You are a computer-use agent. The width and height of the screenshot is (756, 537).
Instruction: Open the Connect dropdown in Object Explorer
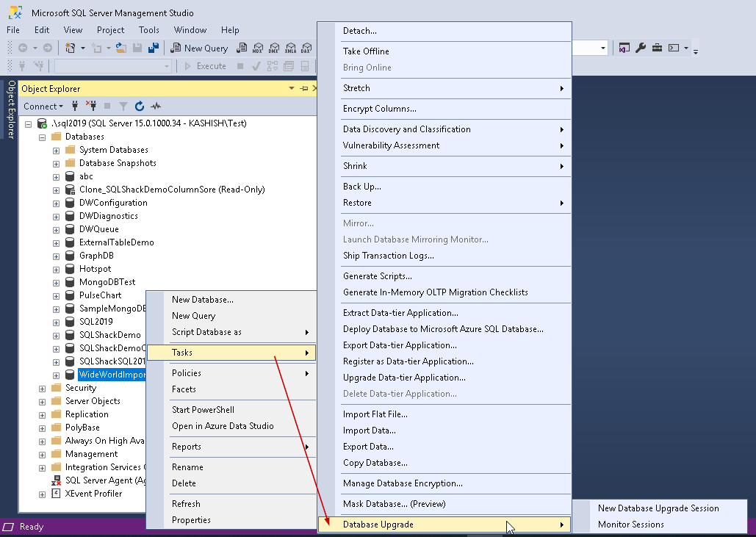click(x=43, y=106)
